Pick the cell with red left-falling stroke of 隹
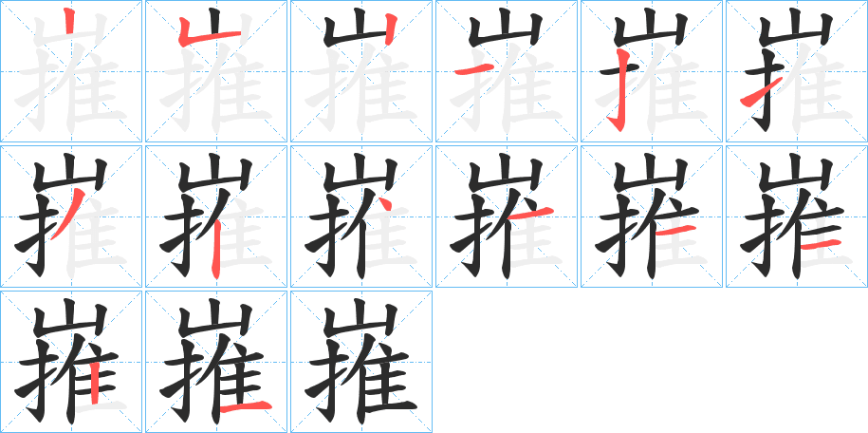The height and width of the screenshot is (433, 868). point(71,216)
